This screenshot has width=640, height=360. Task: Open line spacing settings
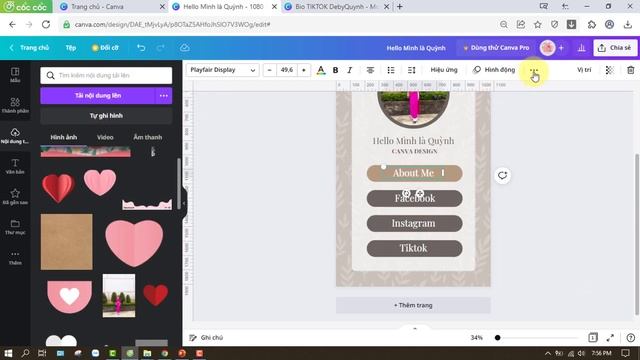(411, 70)
